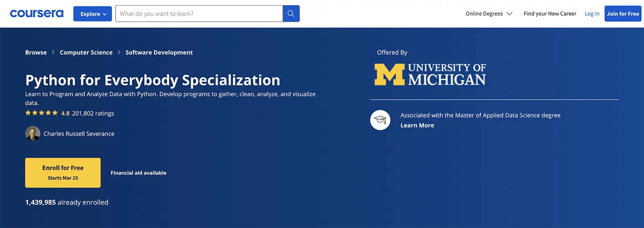Viewport: 644px width, 228px height.
Task: Open the Software Development breadcrumb
Action: click(x=159, y=52)
